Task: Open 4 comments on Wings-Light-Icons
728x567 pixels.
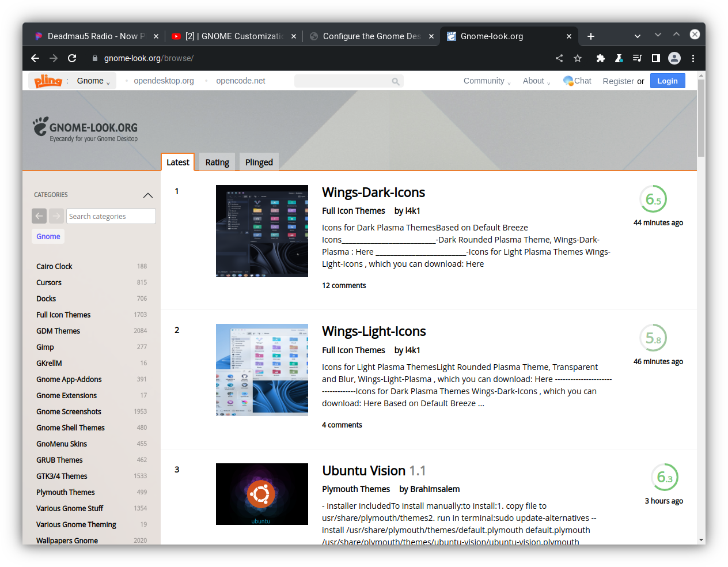Action: 342,425
